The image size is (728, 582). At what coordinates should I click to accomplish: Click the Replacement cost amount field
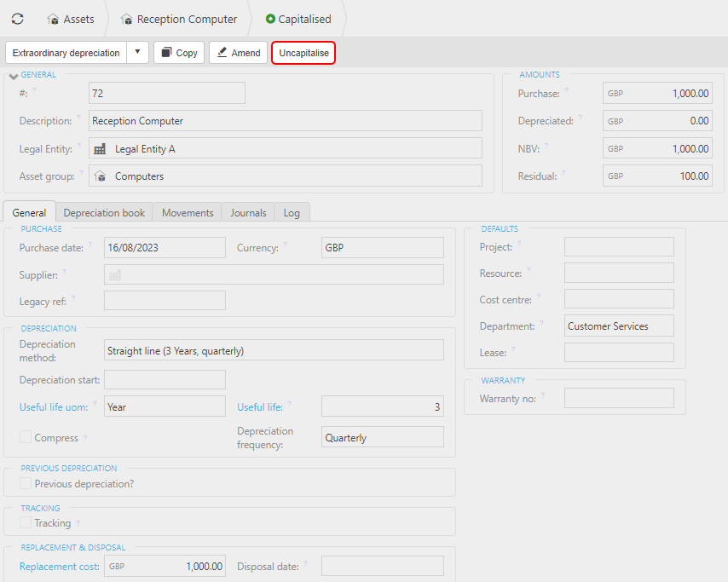165,566
